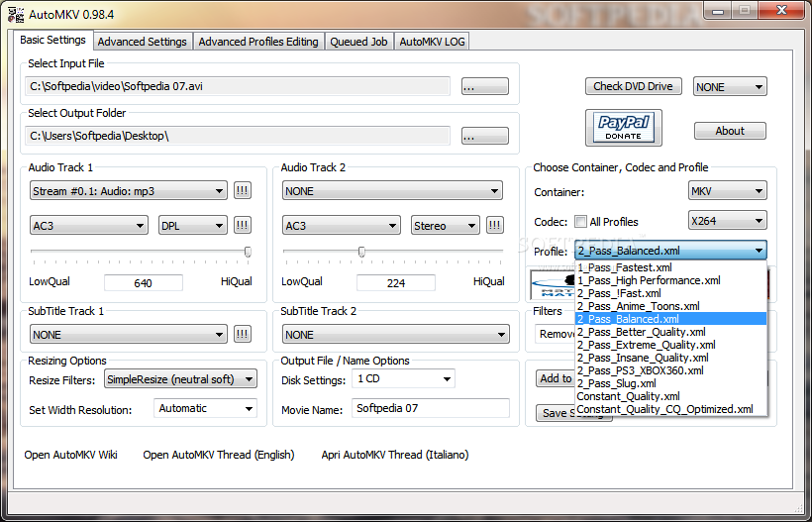
Task: Select 2_Pass_Insane_Quality.xml profile
Action: [x=670, y=358]
